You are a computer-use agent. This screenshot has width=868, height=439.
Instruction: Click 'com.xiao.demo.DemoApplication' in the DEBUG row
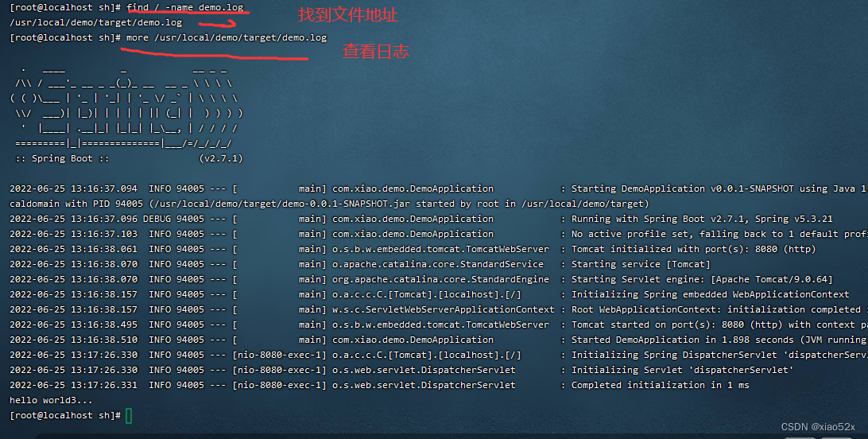[x=413, y=219]
